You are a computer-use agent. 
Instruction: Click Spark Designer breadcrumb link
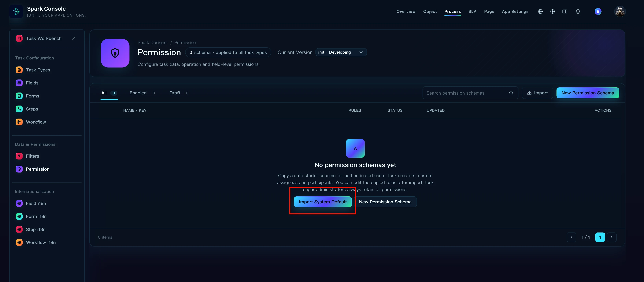point(153,42)
